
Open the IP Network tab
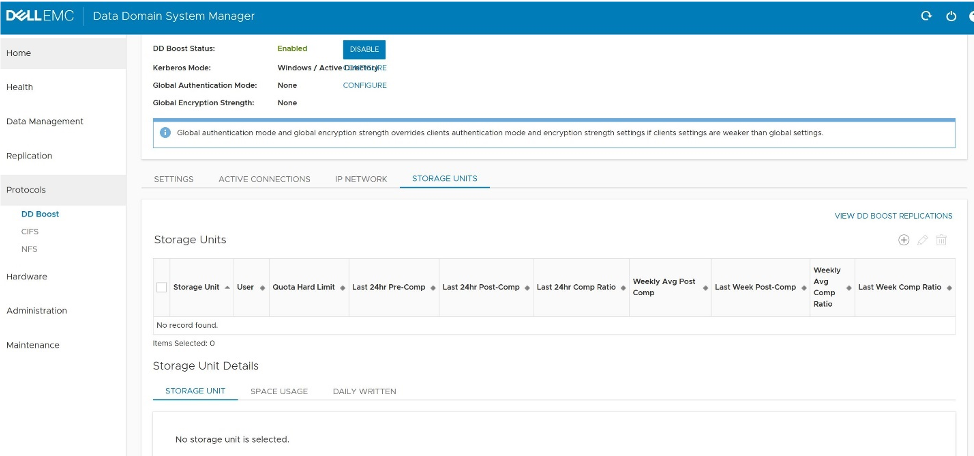[361, 179]
